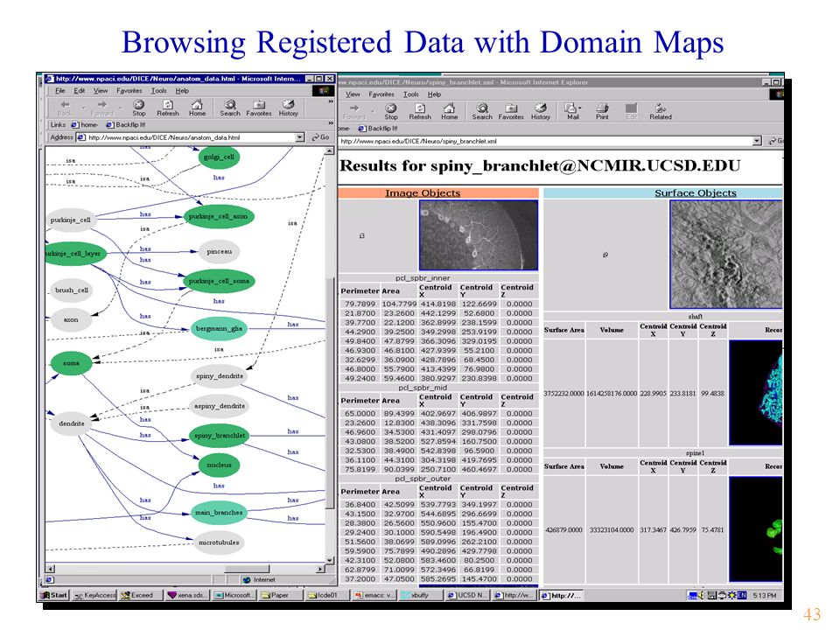The height and width of the screenshot is (630, 840).
Task: Open the View menu in anatom_data window
Action: [x=100, y=91]
